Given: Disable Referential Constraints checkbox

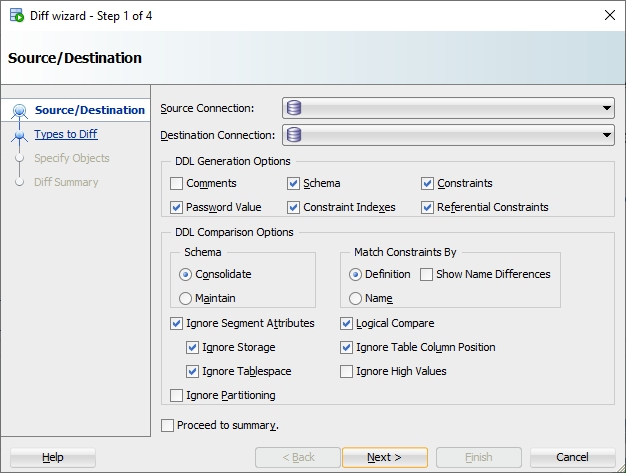Looking at the screenshot, I should click(x=427, y=207).
